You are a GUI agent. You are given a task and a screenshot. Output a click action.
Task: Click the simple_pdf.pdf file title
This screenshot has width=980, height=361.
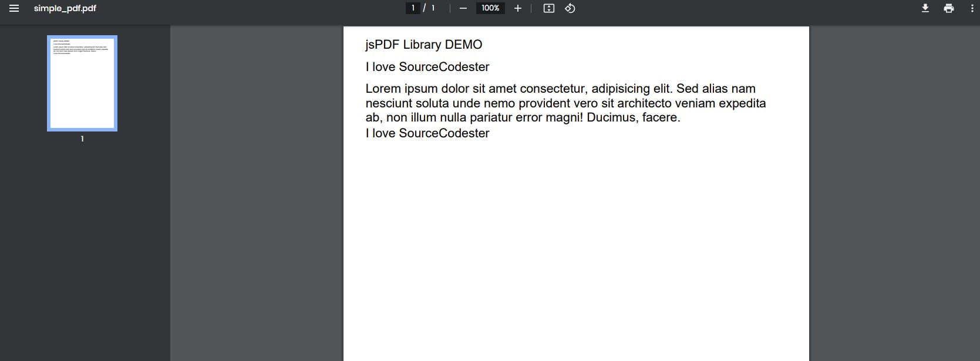(65, 8)
